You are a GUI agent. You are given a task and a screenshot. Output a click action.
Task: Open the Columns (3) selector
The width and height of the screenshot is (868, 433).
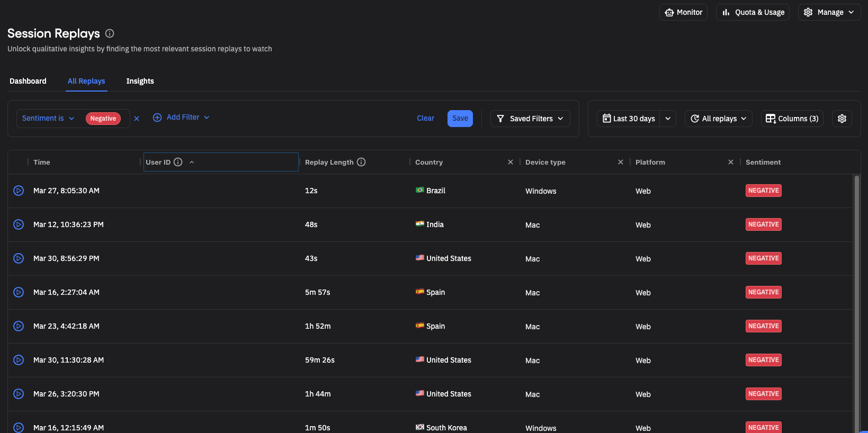click(x=792, y=119)
